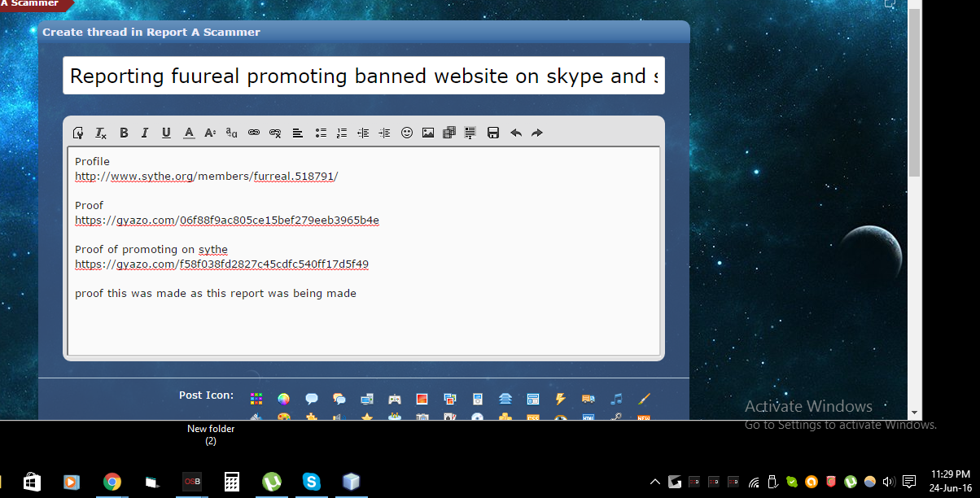Screen dimensions: 980x498
Task: Click the thread title input field
Action: coord(364,76)
